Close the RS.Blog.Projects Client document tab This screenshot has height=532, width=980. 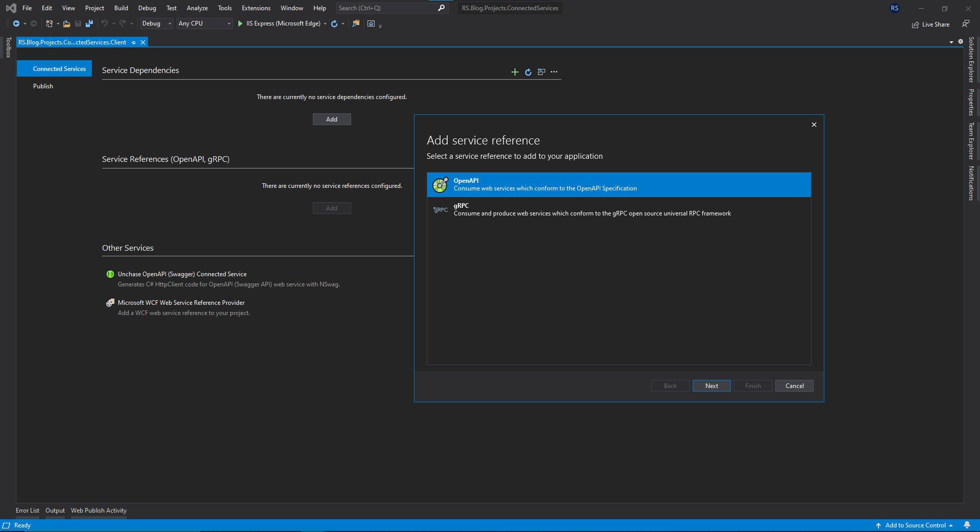pos(143,42)
